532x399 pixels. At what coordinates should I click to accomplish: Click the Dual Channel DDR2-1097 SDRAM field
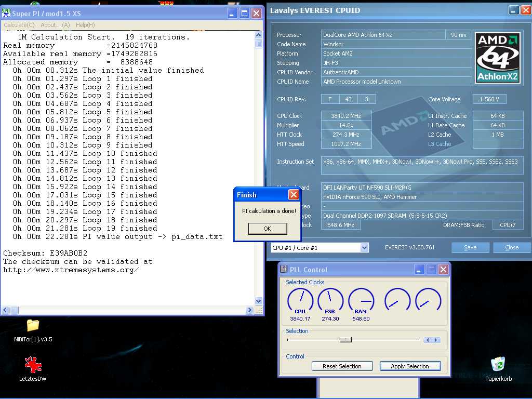422,216
